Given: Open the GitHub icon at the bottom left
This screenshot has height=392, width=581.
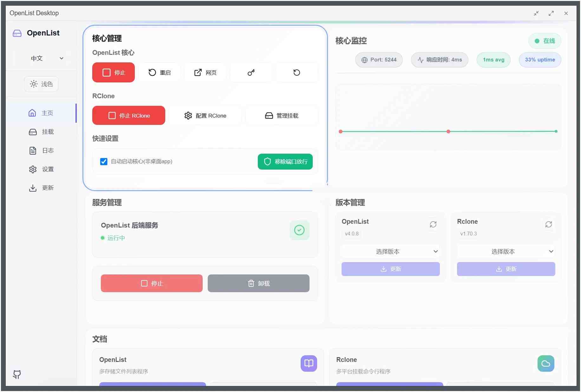Looking at the screenshot, I should [x=16, y=375].
